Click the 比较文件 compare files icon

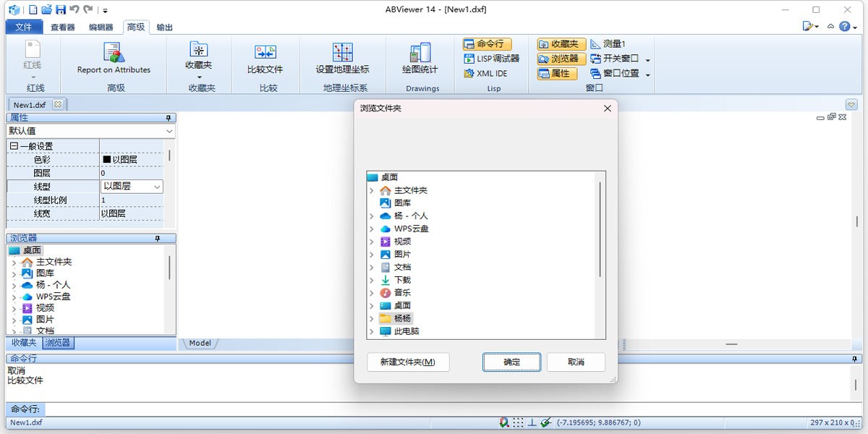[x=265, y=51]
